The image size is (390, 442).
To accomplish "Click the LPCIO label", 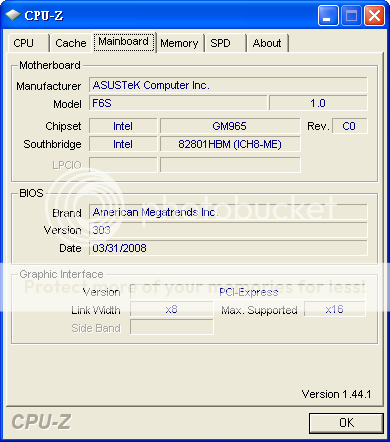I will [67, 165].
